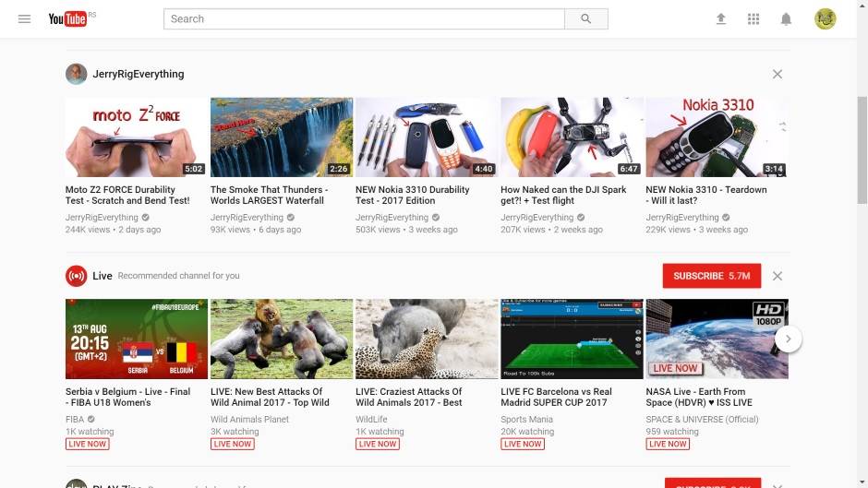
Task: Click the red Live channel icon
Action: pyautogui.click(x=76, y=276)
